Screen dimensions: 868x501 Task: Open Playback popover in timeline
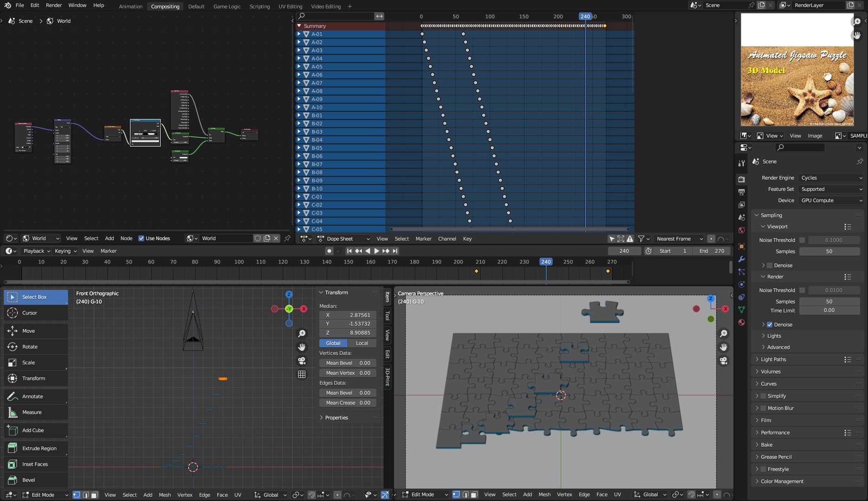click(x=37, y=251)
